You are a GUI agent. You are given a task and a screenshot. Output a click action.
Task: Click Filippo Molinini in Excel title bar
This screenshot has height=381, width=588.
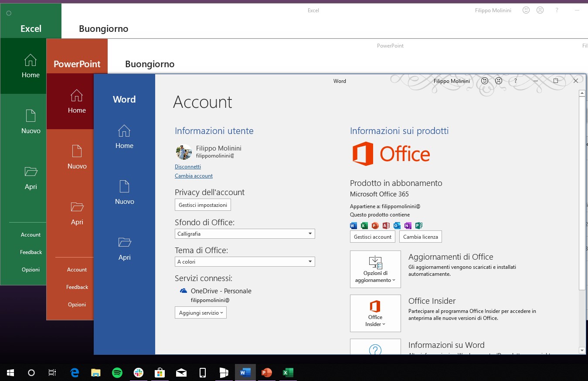click(493, 10)
